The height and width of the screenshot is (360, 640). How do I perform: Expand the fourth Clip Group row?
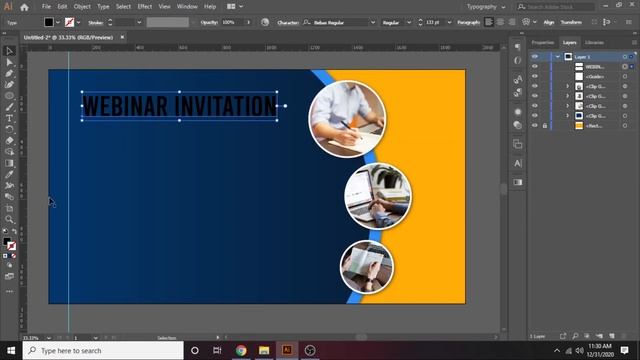tap(567, 116)
